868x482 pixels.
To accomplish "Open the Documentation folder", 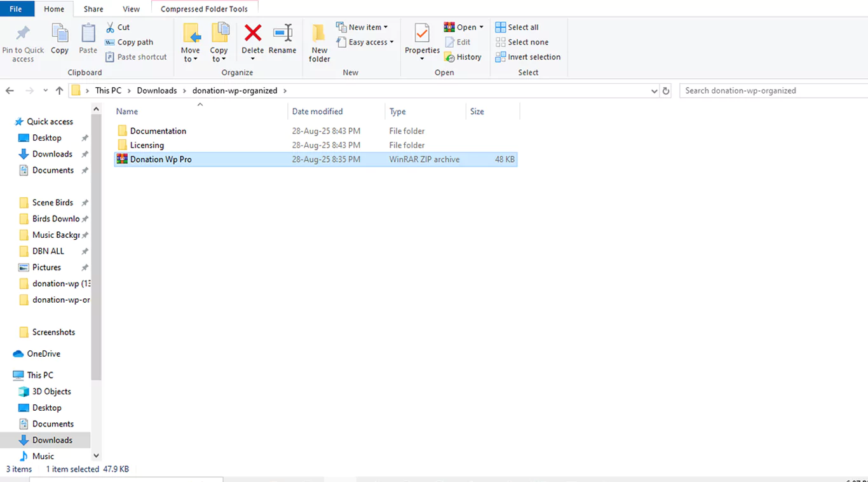I will 158,131.
